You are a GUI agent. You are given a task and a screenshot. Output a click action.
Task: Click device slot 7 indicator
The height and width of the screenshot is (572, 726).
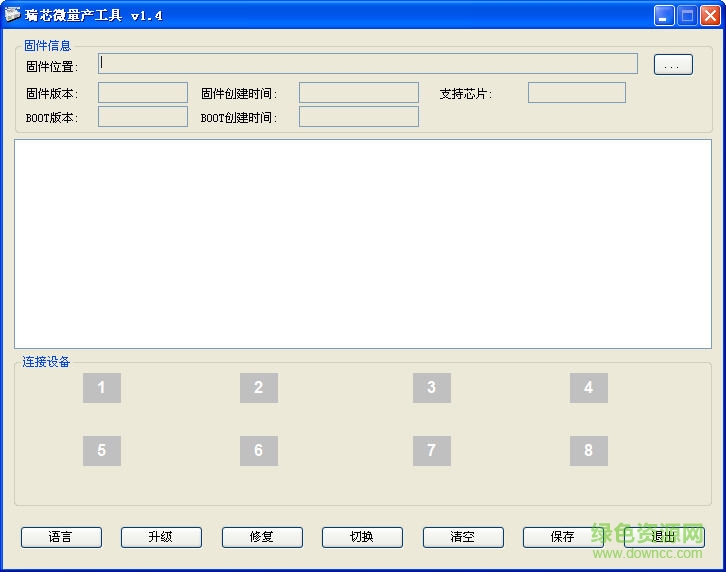tap(432, 451)
